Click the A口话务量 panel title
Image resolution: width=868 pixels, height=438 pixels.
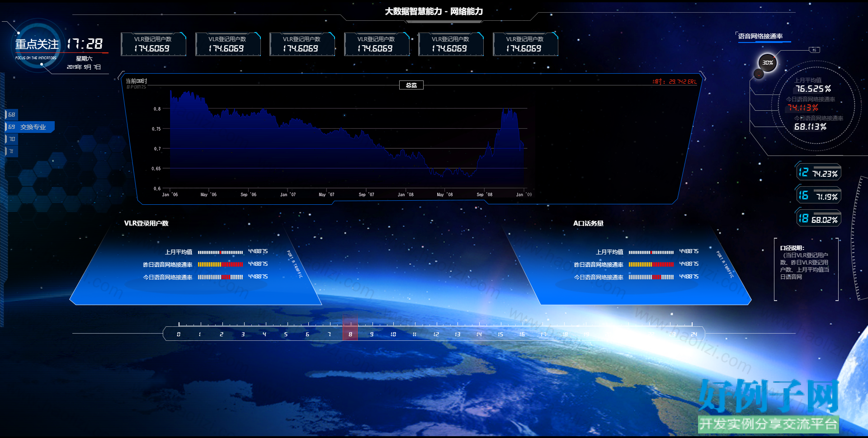(588, 223)
